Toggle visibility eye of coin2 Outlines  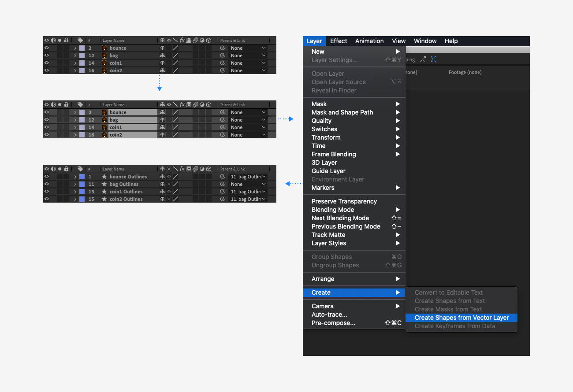tap(46, 199)
